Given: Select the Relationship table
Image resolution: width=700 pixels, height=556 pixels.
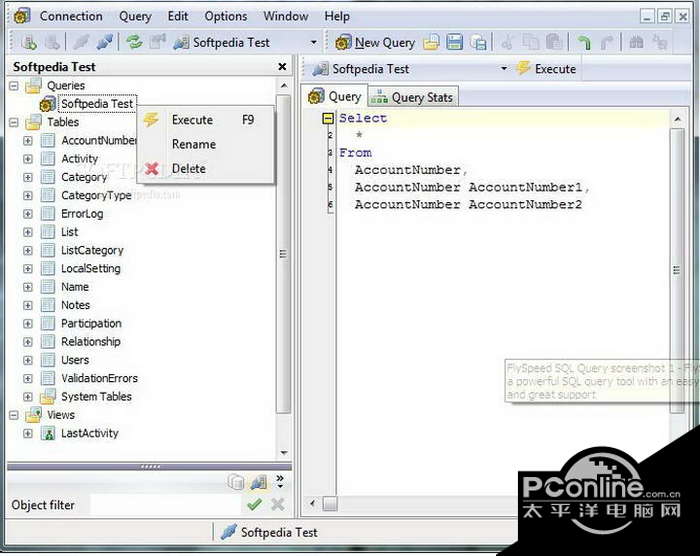Looking at the screenshot, I should coord(91,342).
